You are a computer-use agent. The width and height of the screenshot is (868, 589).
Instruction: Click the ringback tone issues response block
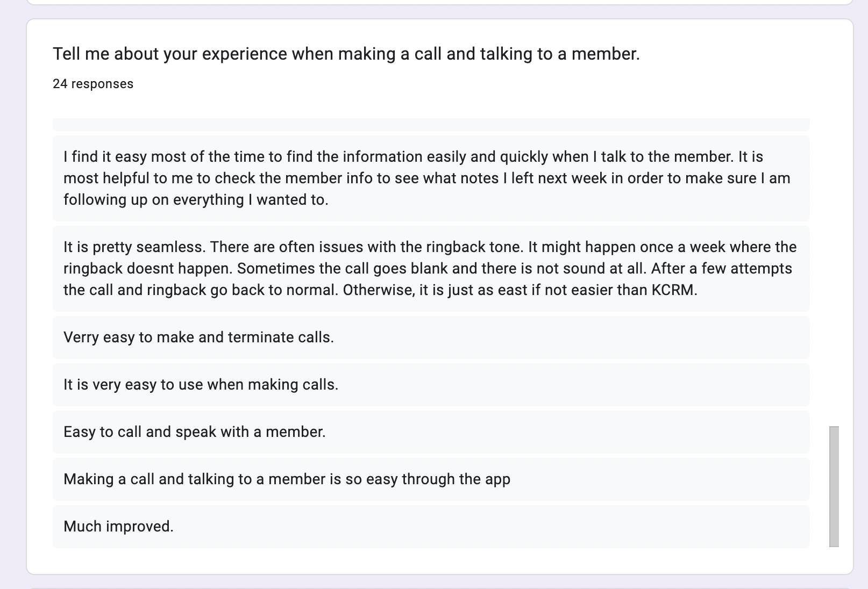click(x=431, y=268)
